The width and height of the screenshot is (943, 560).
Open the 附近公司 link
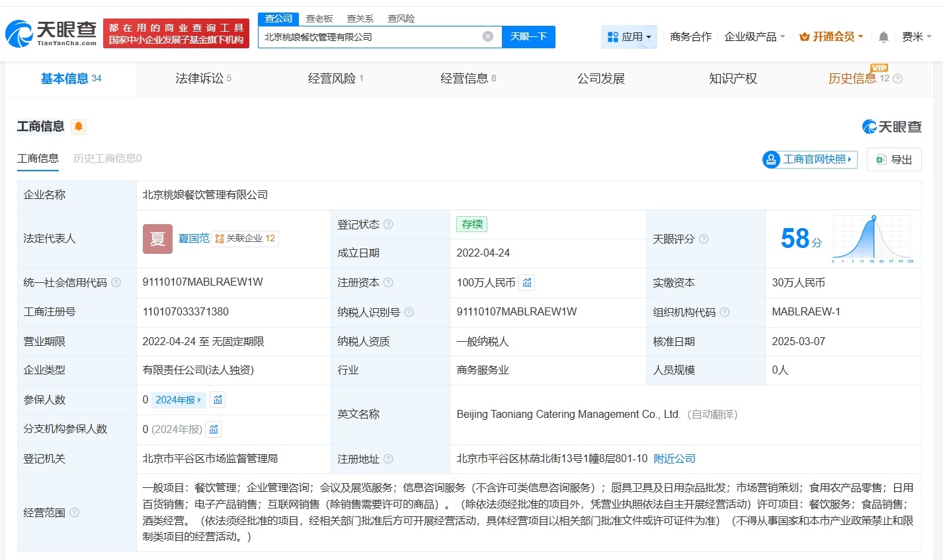click(675, 458)
